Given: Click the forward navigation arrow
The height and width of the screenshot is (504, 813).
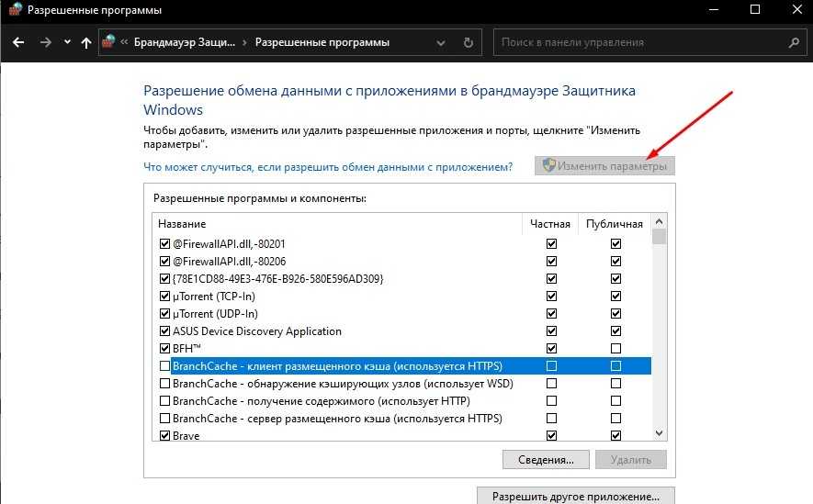Looking at the screenshot, I should coord(45,42).
